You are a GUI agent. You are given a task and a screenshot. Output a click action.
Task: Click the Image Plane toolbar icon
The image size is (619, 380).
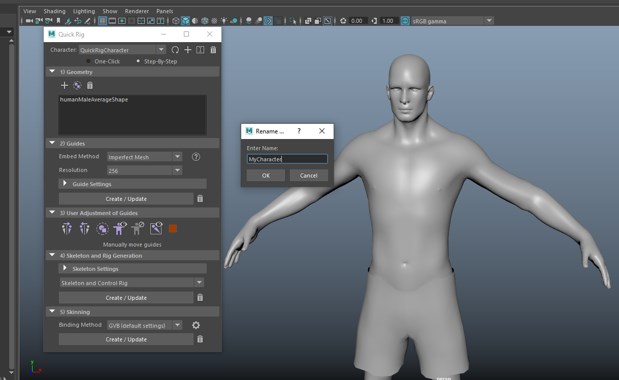tap(68, 21)
